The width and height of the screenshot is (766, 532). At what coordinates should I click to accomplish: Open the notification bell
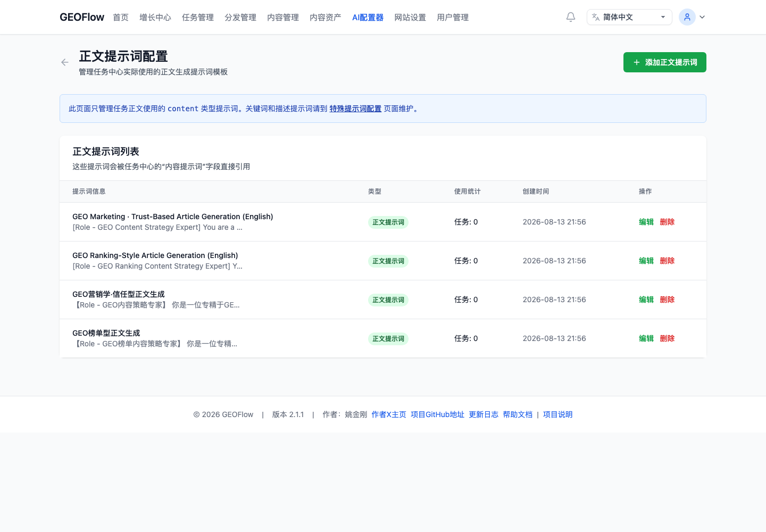pyautogui.click(x=571, y=17)
